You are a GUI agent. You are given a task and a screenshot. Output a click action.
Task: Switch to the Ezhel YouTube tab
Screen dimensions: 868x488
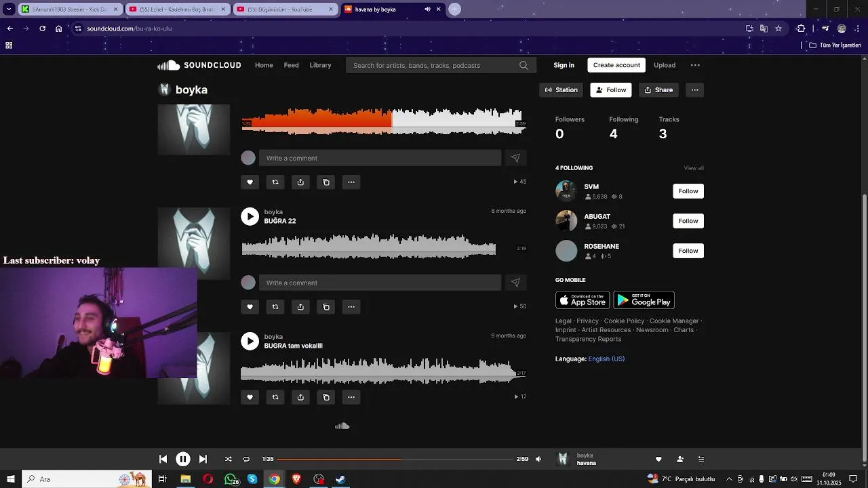coord(179,9)
